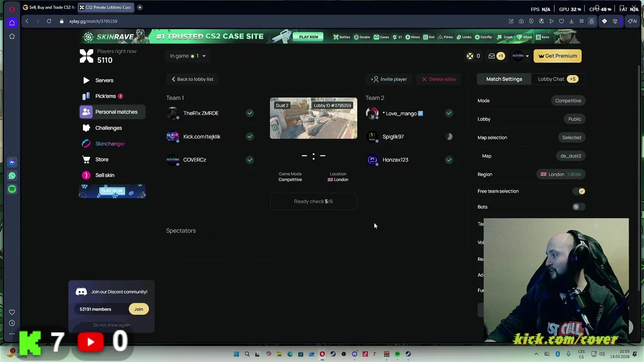Viewport: 644px width, 362px height.
Task: Open a new browser tab
Action: pos(140,8)
